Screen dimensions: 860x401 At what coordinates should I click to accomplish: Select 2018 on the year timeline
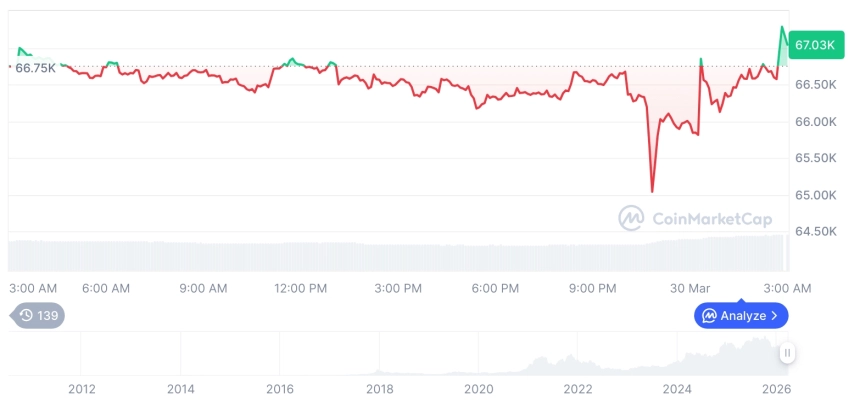(380, 389)
